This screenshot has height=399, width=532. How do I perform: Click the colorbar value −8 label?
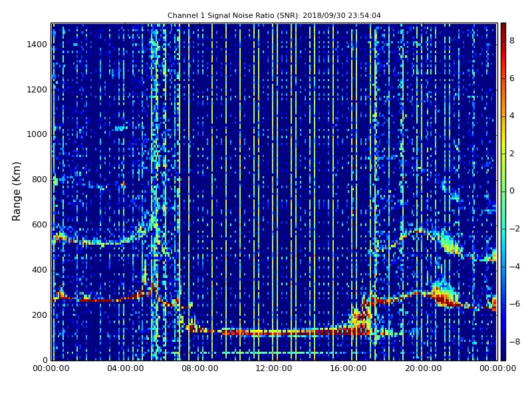[x=515, y=342]
